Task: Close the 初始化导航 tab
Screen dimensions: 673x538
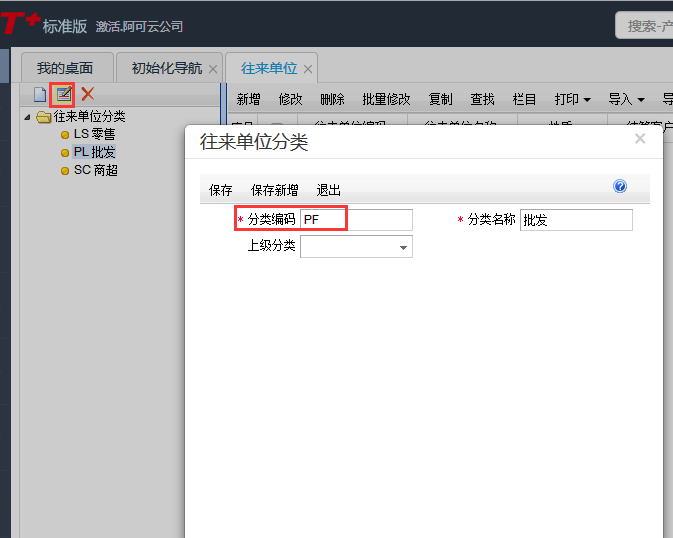Action: click(213, 69)
